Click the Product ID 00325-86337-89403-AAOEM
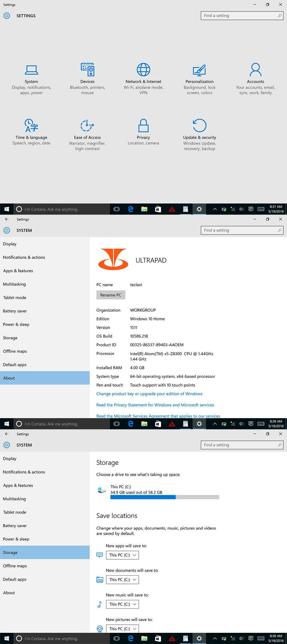This screenshot has width=287, height=644. click(x=157, y=345)
